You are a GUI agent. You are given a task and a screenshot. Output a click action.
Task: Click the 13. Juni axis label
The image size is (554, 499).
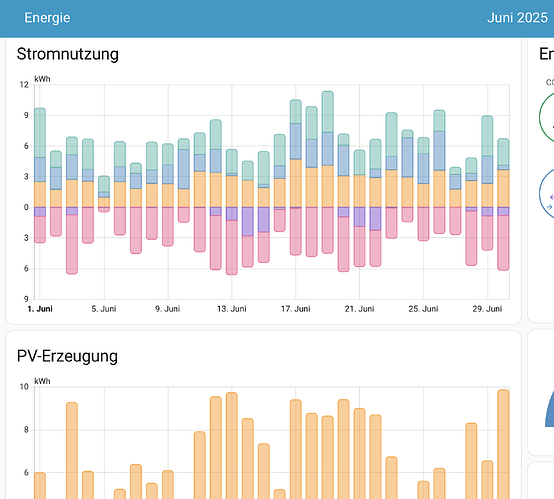[x=232, y=309]
